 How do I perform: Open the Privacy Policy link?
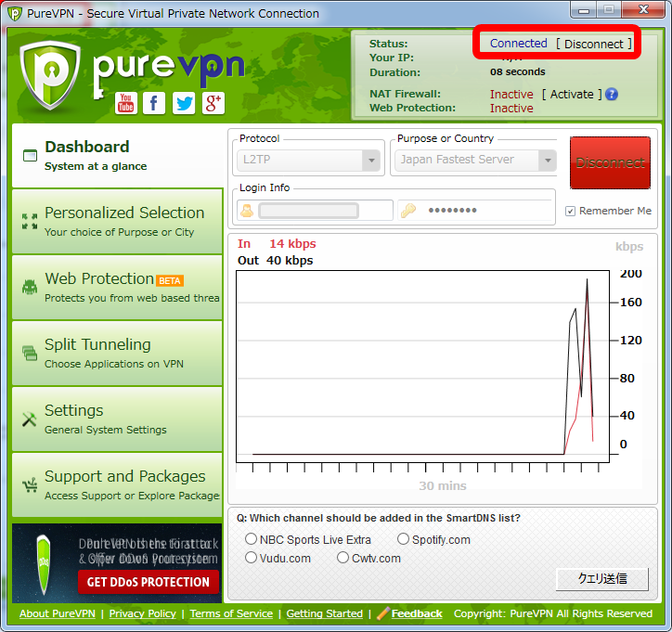tap(142, 613)
